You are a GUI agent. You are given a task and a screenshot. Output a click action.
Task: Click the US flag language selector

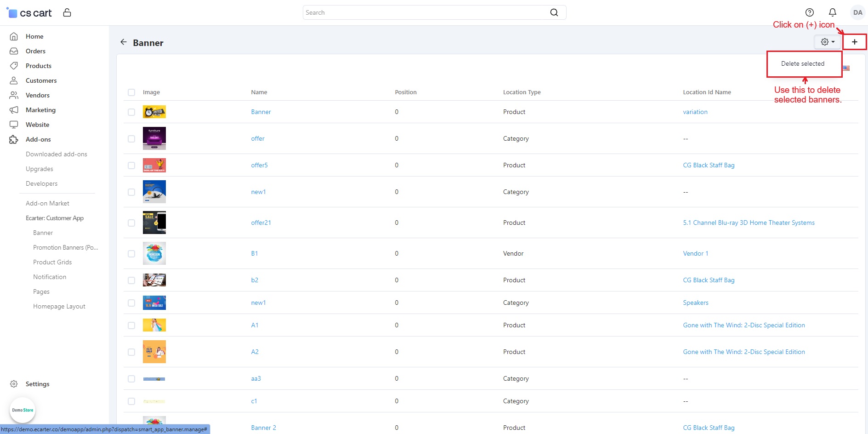click(846, 68)
